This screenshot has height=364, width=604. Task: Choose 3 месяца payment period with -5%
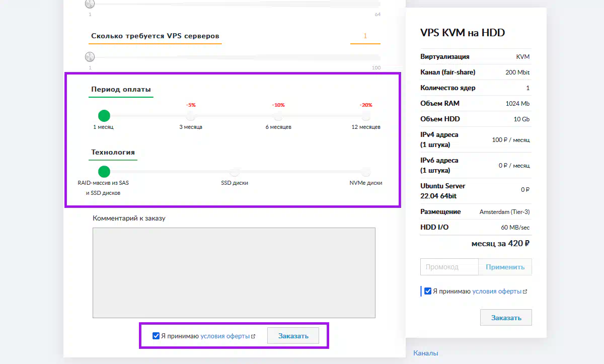pos(191,116)
